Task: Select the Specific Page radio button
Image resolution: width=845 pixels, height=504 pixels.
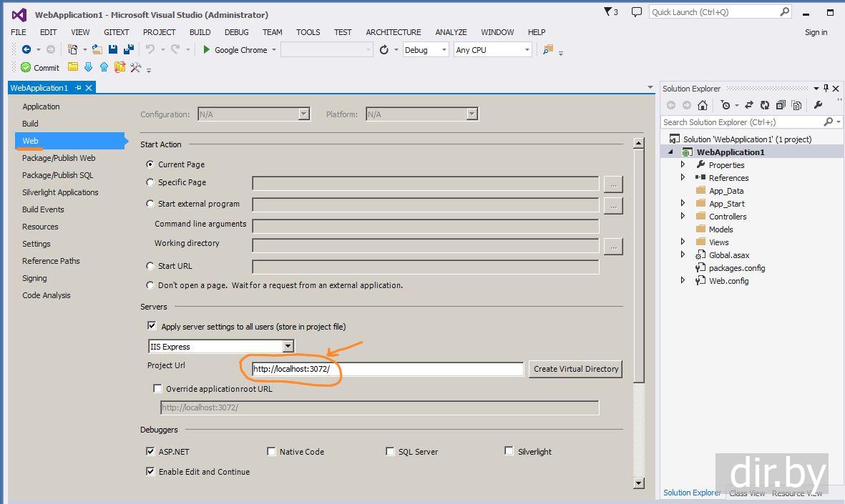Action: click(150, 182)
